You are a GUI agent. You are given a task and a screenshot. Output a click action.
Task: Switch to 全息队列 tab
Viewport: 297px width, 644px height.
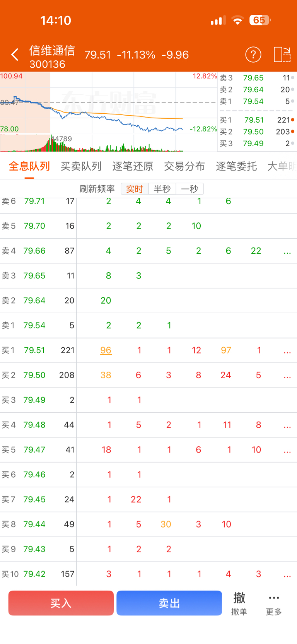click(29, 166)
